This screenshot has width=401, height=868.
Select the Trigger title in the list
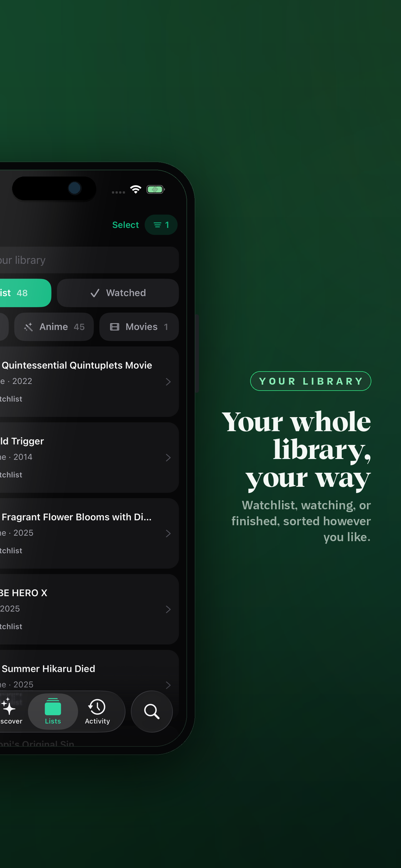click(x=22, y=441)
